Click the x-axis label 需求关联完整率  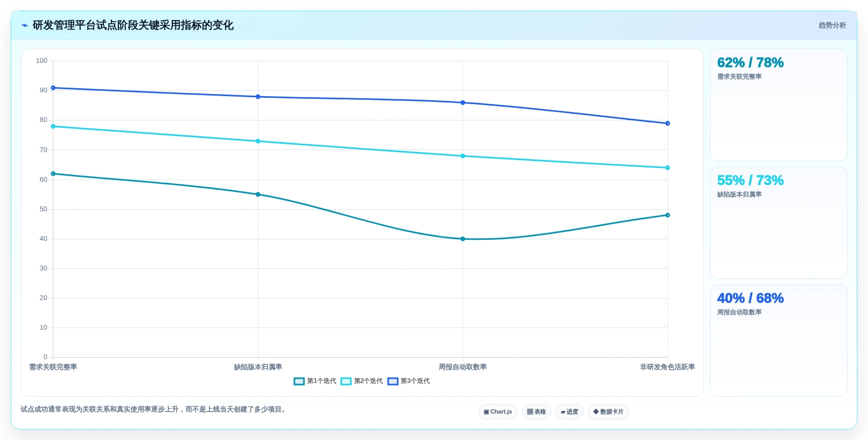click(x=53, y=367)
